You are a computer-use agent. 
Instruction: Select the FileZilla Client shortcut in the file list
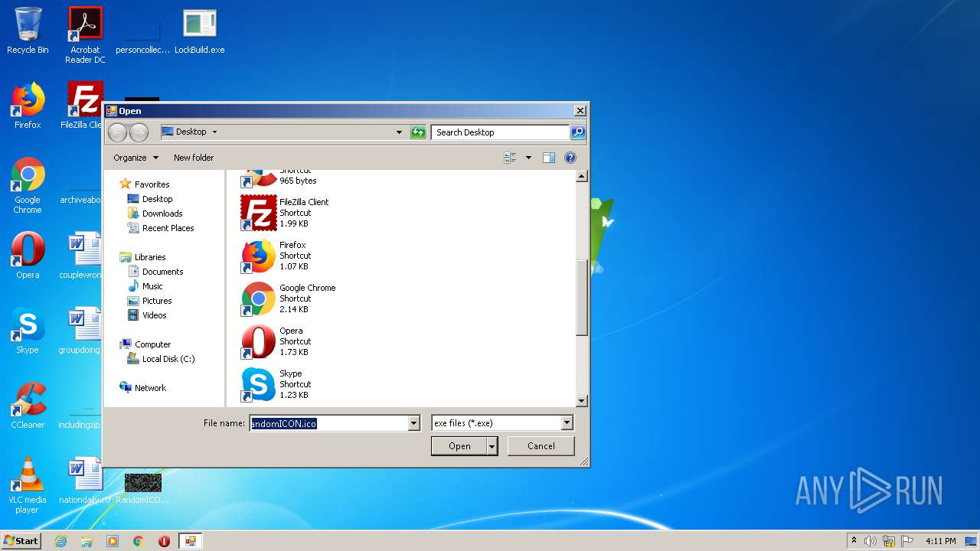pyautogui.click(x=285, y=213)
